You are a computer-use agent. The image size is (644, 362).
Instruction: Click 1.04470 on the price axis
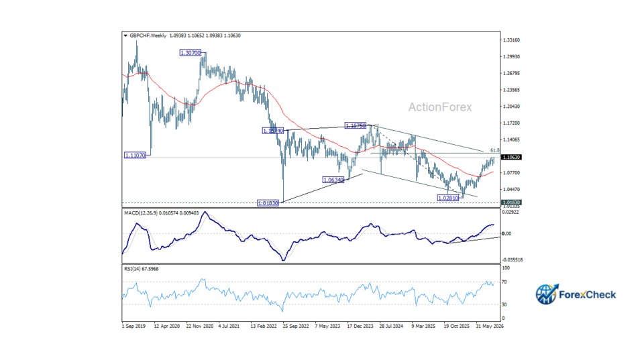pos(511,189)
